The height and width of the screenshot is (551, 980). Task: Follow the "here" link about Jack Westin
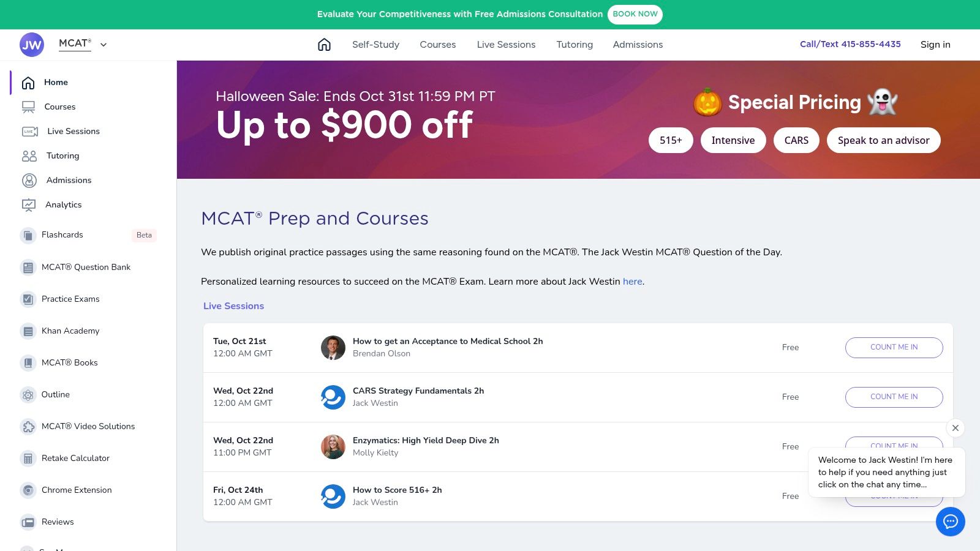[632, 282]
